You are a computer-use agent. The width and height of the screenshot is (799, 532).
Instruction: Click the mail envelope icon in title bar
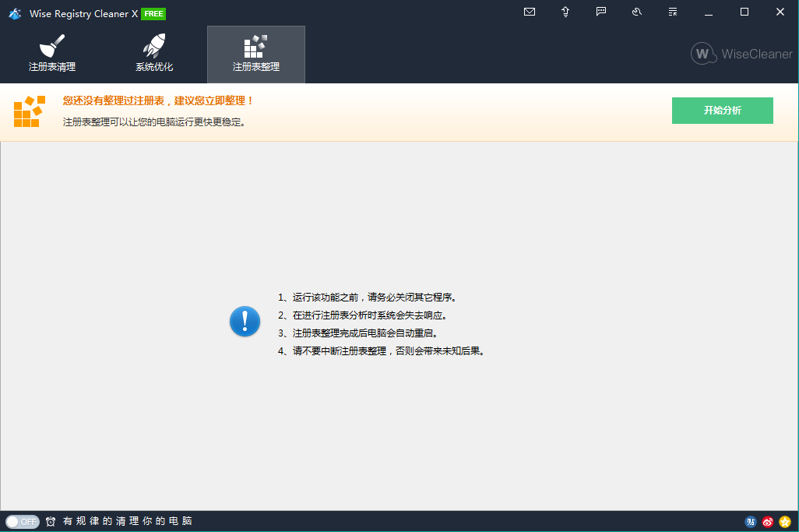pos(530,12)
